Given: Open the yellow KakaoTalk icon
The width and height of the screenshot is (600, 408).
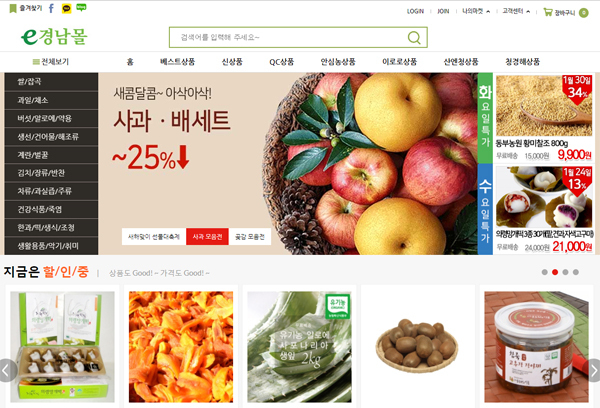Looking at the screenshot, I should (67, 8).
